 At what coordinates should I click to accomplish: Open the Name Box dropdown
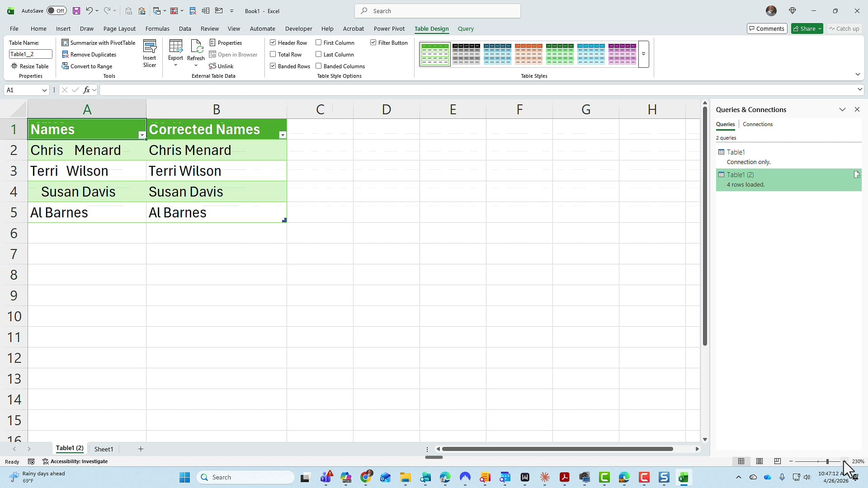tap(44, 90)
